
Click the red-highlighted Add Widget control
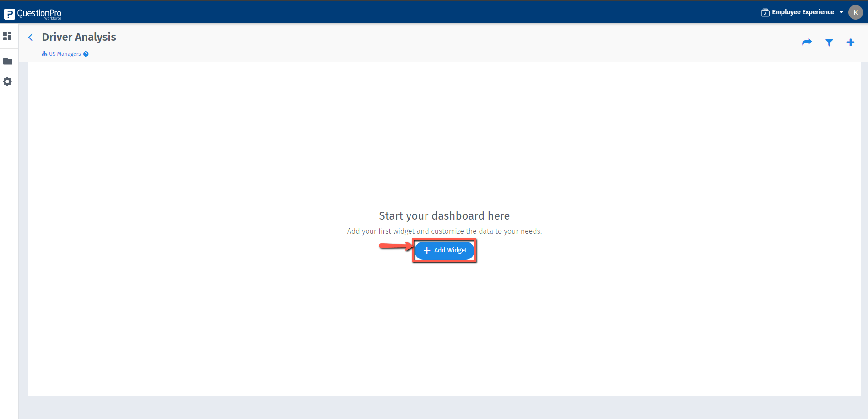pos(444,250)
